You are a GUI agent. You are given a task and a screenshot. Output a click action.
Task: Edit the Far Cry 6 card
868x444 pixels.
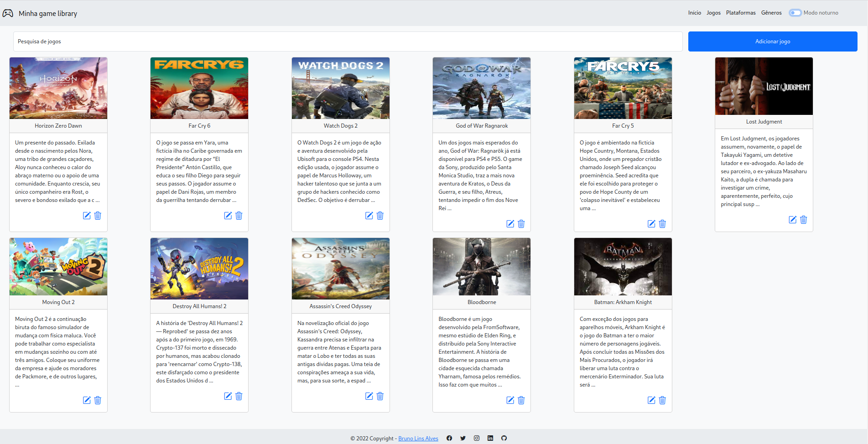tap(228, 216)
